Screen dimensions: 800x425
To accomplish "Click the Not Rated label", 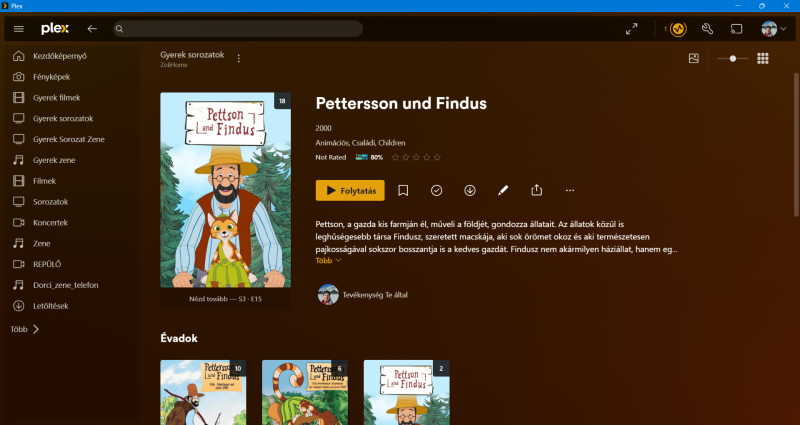I will 331,158.
